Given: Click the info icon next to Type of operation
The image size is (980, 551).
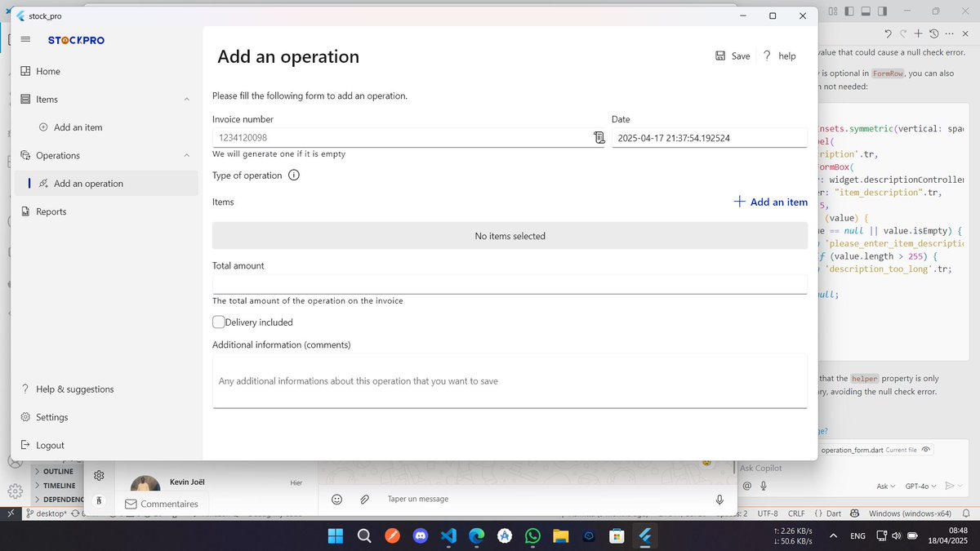Looking at the screenshot, I should (294, 176).
